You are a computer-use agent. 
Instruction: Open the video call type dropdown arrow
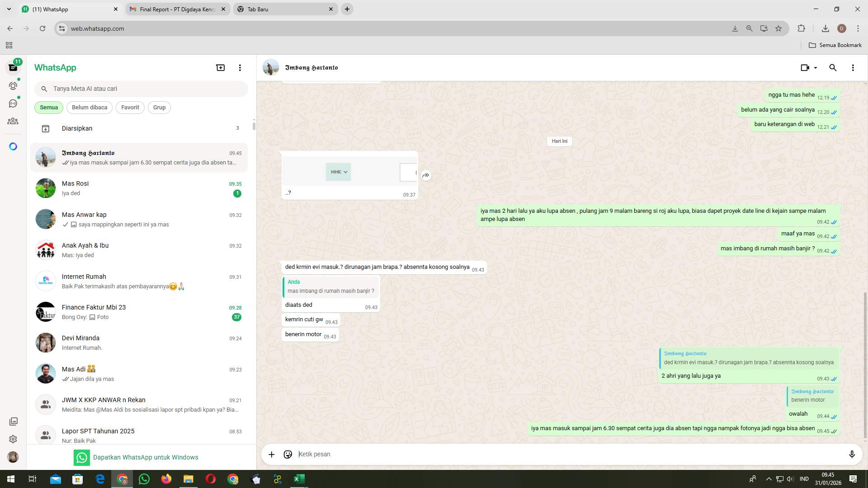pos(815,67)
